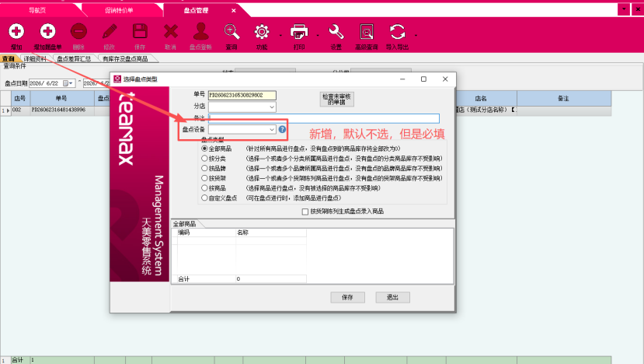Click the 保存 floppy disk toolbar icon
This screenshot has height=364, width=644.
coord(140,32)
